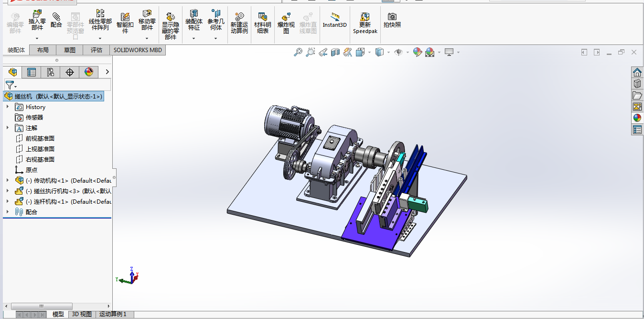Expand the 连杆机构<1> subassembly node
The width and height of the screenshot is (644, 319).
pos(8,201)
